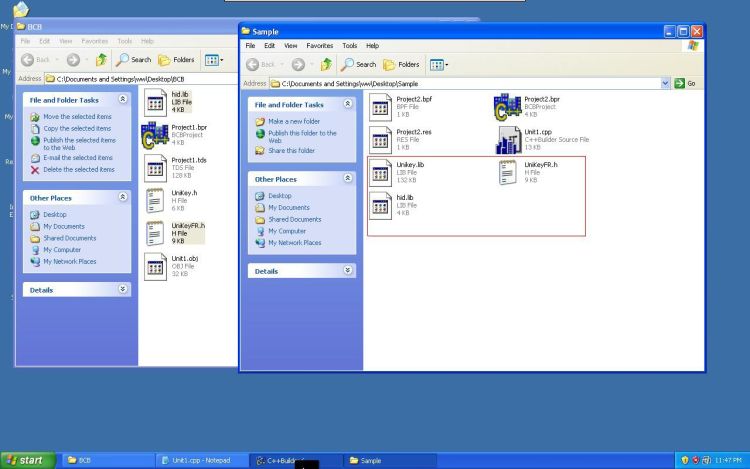Click security shield icon in system tray

click(x=684, y=460)
